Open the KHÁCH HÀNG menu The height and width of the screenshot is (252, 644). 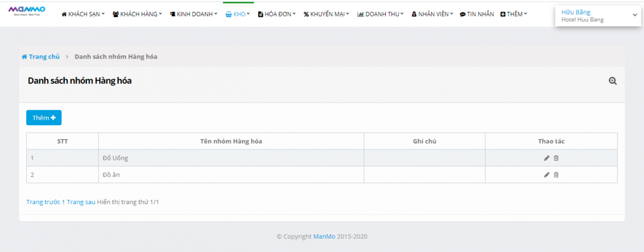coord(137,15)
